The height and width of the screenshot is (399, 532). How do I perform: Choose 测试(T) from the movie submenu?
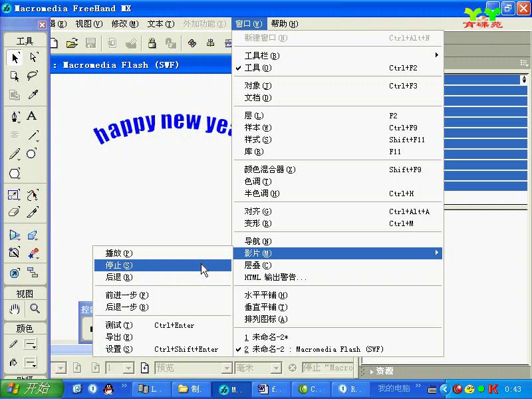point(163,325)
